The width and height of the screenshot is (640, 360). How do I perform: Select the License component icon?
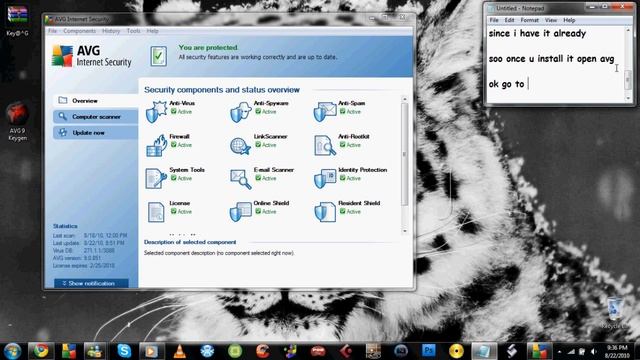[156, 212]
